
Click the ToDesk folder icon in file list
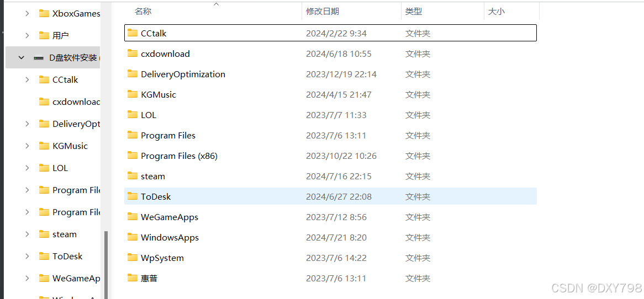click(132, 196)
